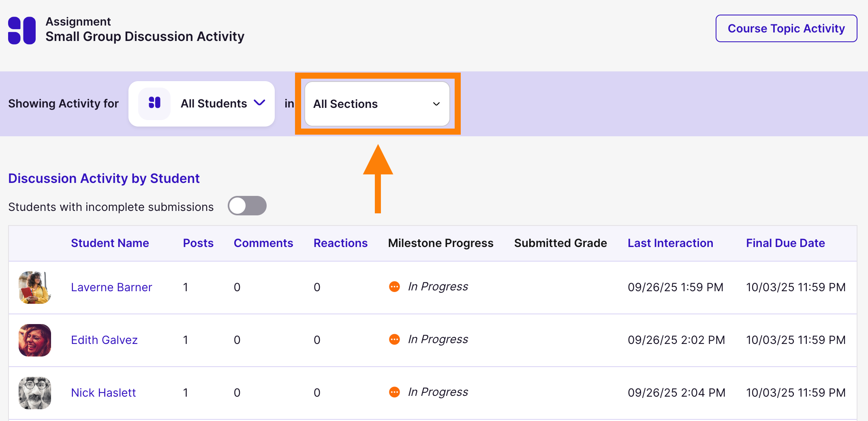Viewport: 868px width, 421px height.
Task: Sort by Final Due Date header
Action: (x=785, y=243)
